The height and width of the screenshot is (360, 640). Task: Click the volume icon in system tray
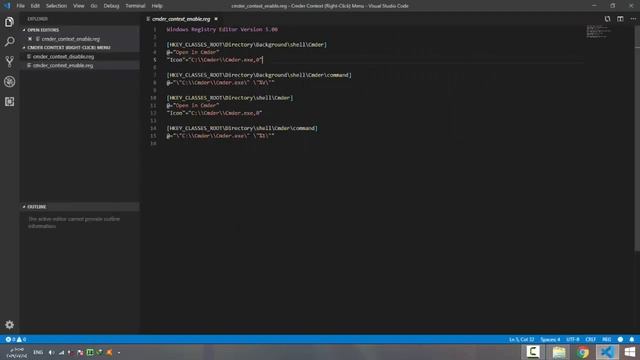point(51,352)
